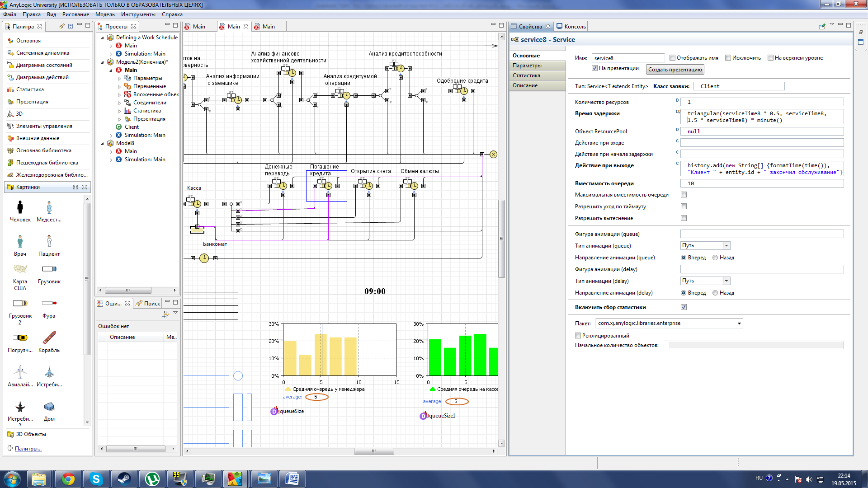Expand the Параметры tree node
868x488 pixels.
click(x=120, y=79)
